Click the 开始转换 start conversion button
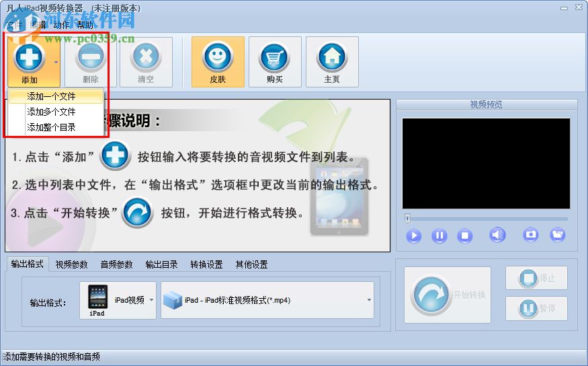This screenshot has height=366, width=588. 448,295
